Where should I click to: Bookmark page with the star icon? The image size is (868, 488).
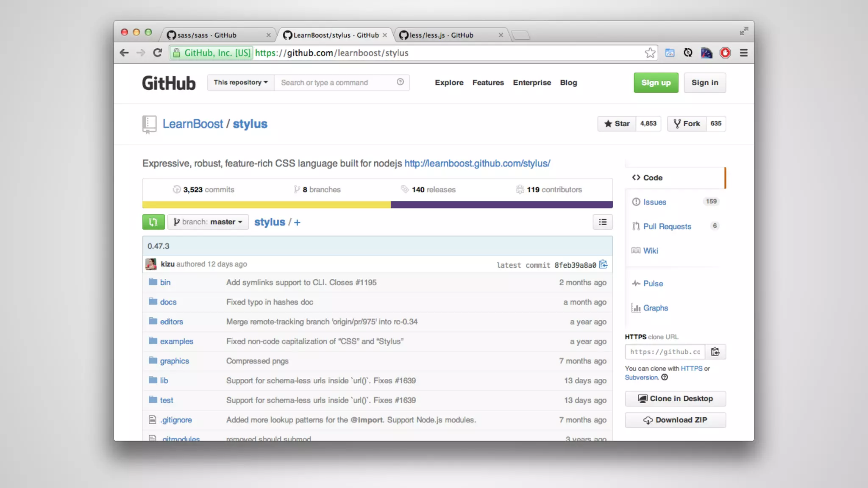[x=650, y=53]
